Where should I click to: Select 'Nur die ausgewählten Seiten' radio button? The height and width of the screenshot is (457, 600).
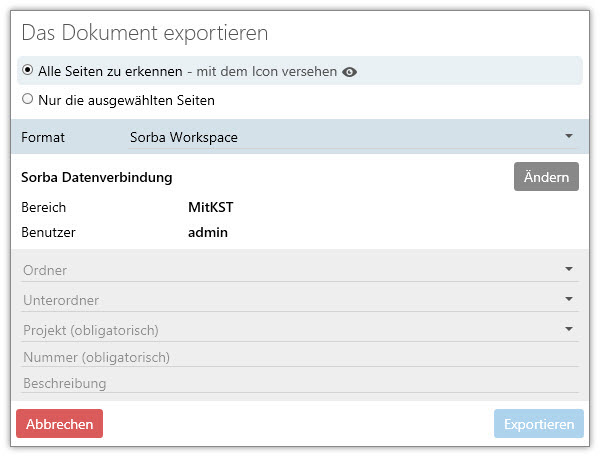(x=28, y=99)
